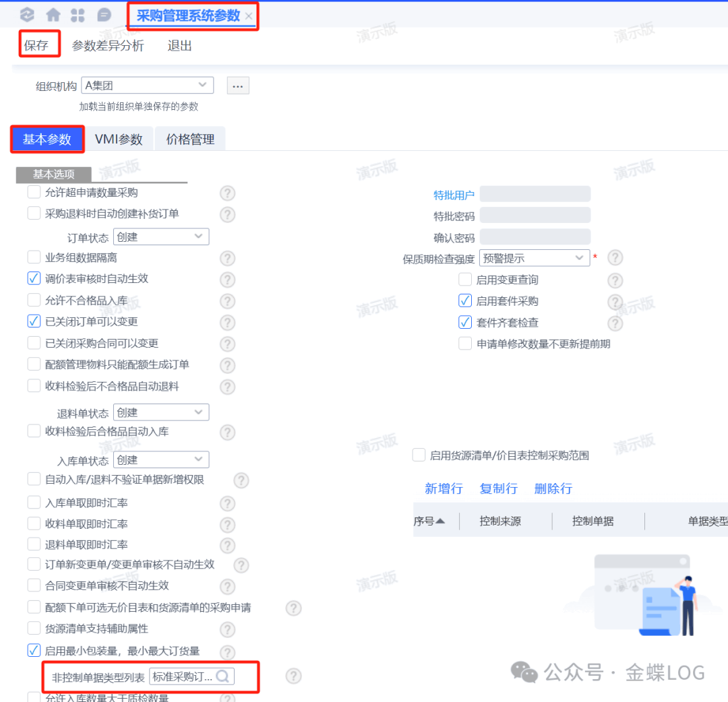Open the four-square apps menu icon
This screenshot has width=728, height=702.
(x=78, y=15)
